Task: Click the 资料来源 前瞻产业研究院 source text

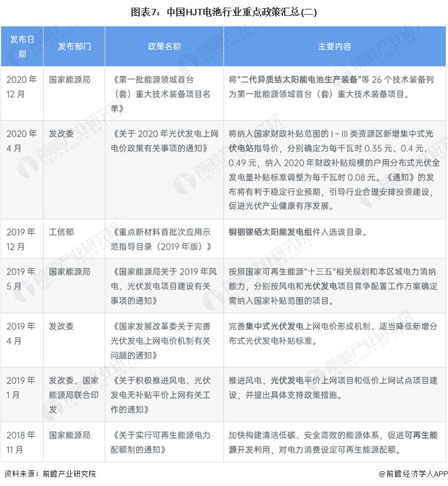Action: point(50,474)
